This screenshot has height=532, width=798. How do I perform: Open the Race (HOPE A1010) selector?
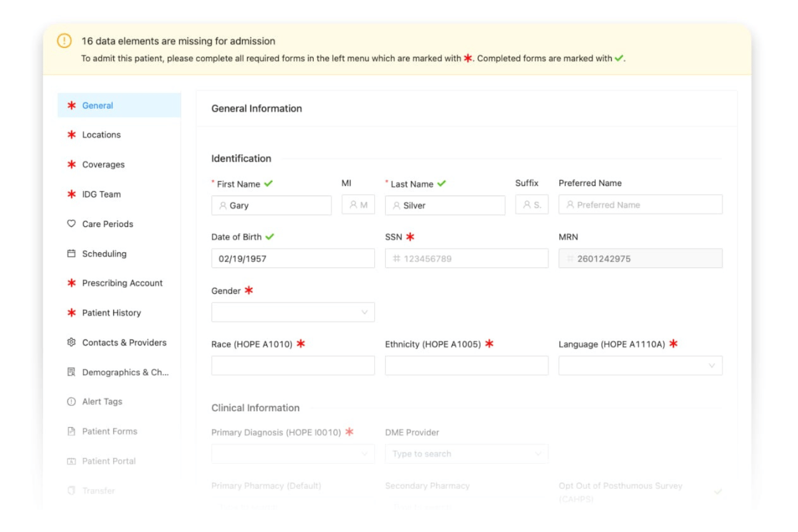pyautogui.click(x=293, y=365)
